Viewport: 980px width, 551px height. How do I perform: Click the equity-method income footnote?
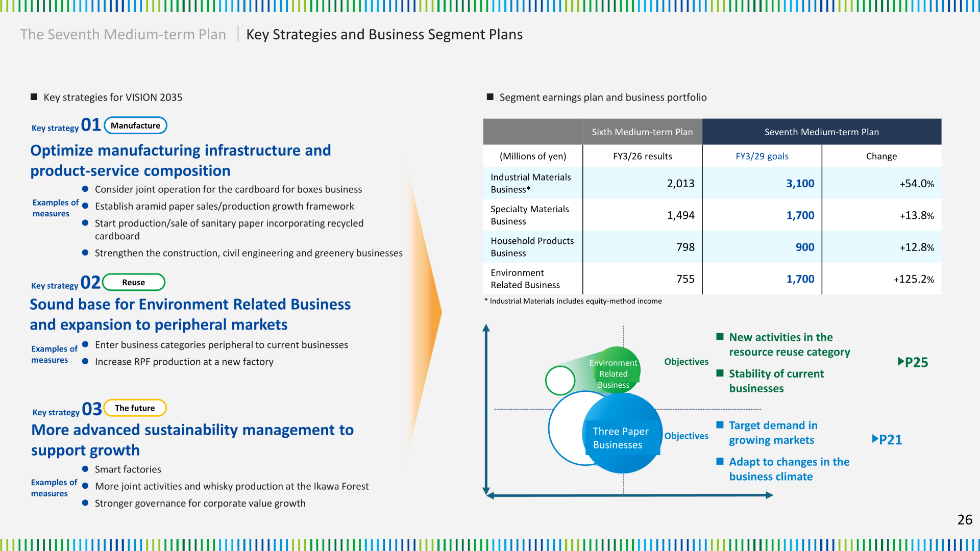573,301
